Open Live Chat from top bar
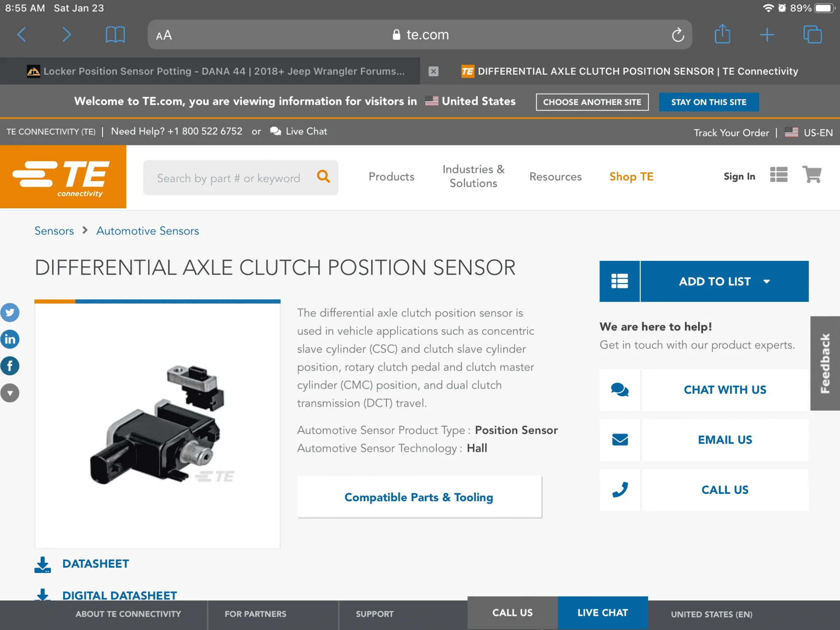Viewport: 840px width, 630px height. (x=299, y=131)
